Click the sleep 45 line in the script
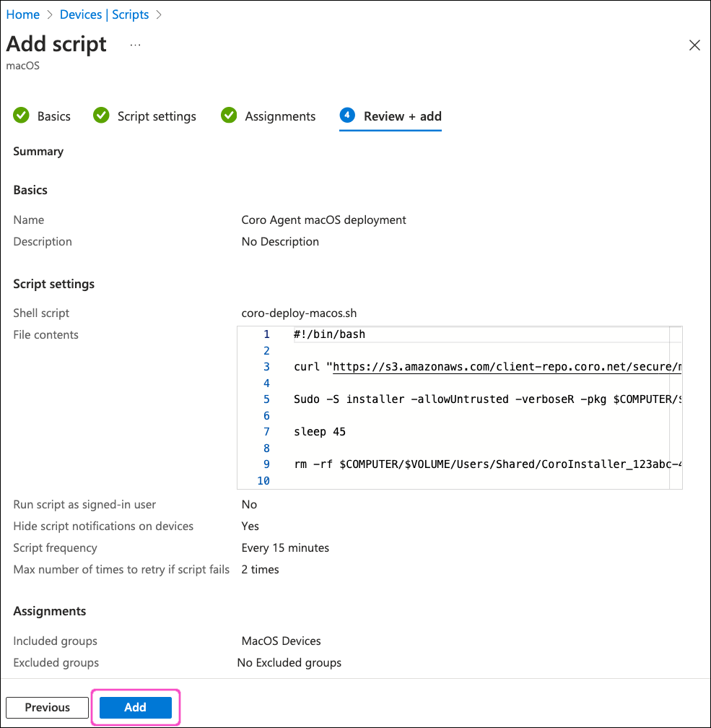This screenshot has height=728, width=711. (320, 432)
